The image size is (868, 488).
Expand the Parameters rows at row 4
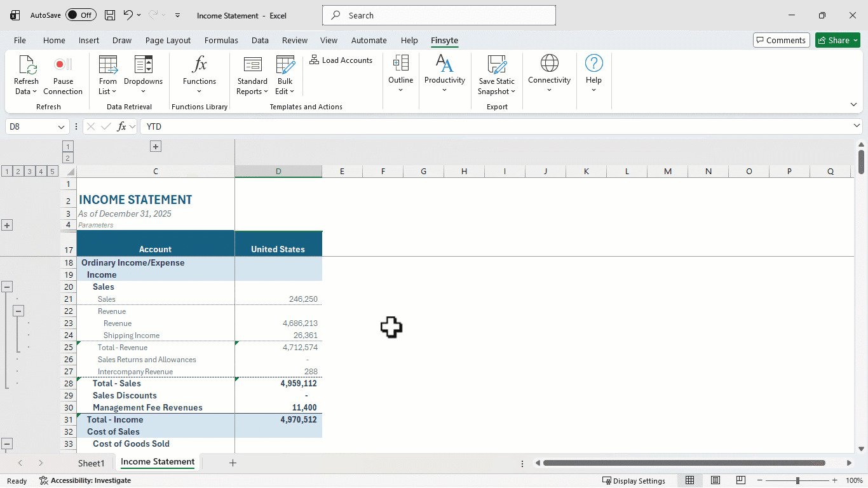point(7,225)
